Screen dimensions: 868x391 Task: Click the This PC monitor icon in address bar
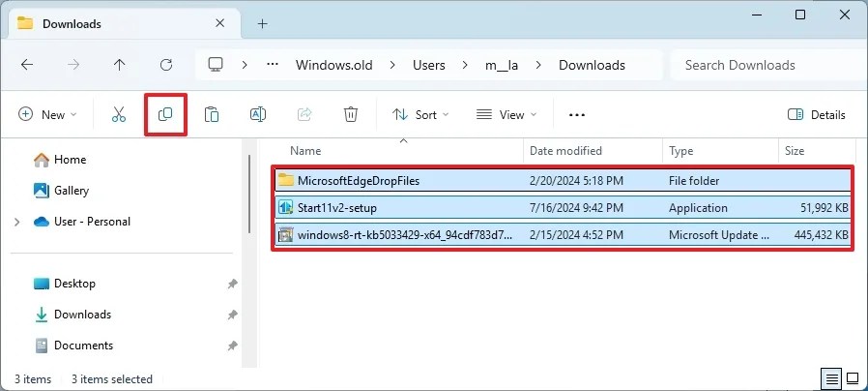[x=216, y=65]
